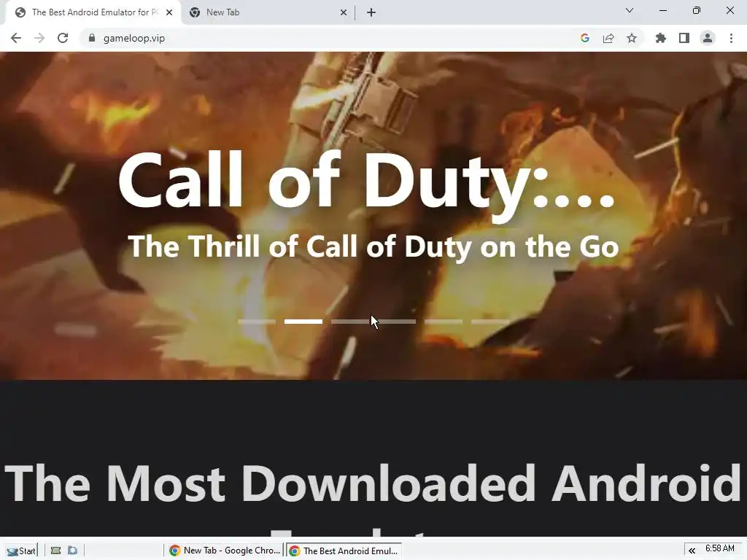747x560 pixels.
Task: Jump to fifth carousel slide indicator
Action: pyautogui.click(x=444, y=322)
